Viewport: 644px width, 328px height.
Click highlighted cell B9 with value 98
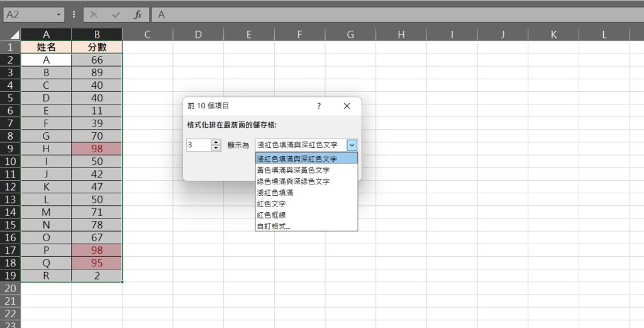pyautogui.click(x=97, y=149)
